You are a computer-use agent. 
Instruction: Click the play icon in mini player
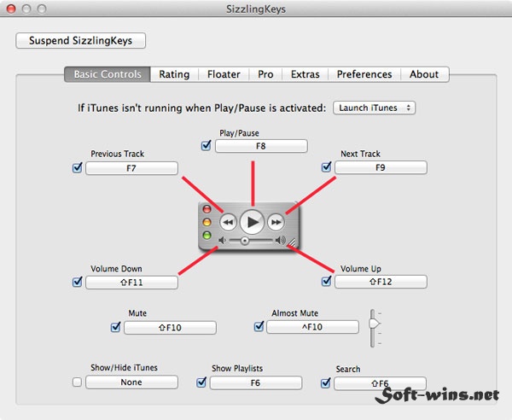click(x=252, y=222)
